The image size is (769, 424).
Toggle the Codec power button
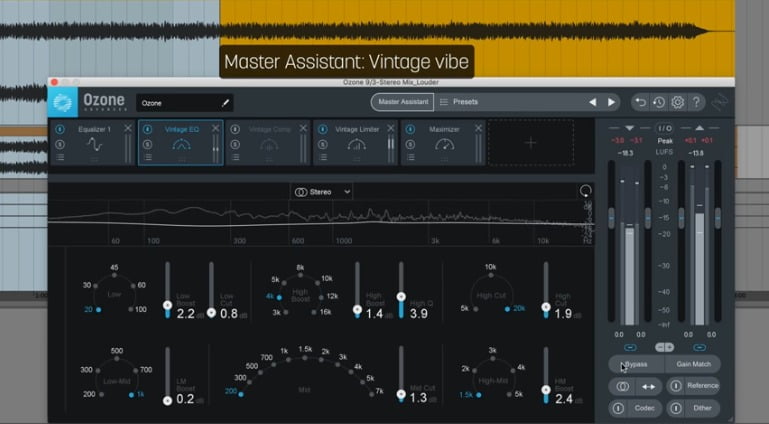[618, 408]
